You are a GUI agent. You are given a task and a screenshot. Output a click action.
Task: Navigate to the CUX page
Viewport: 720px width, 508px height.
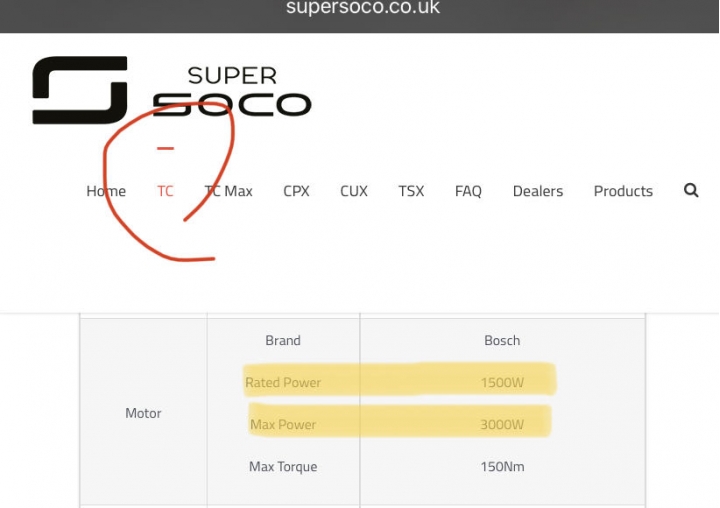(354, 191)
